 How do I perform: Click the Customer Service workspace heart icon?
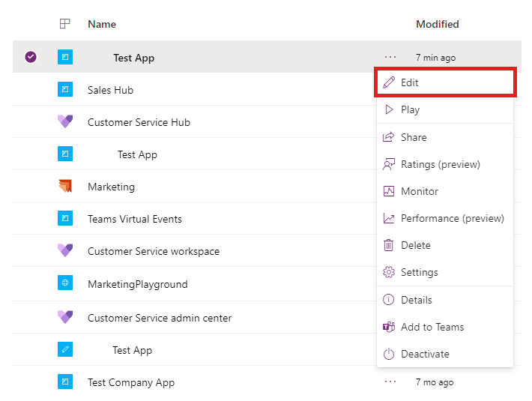click(x=65, y=250)
